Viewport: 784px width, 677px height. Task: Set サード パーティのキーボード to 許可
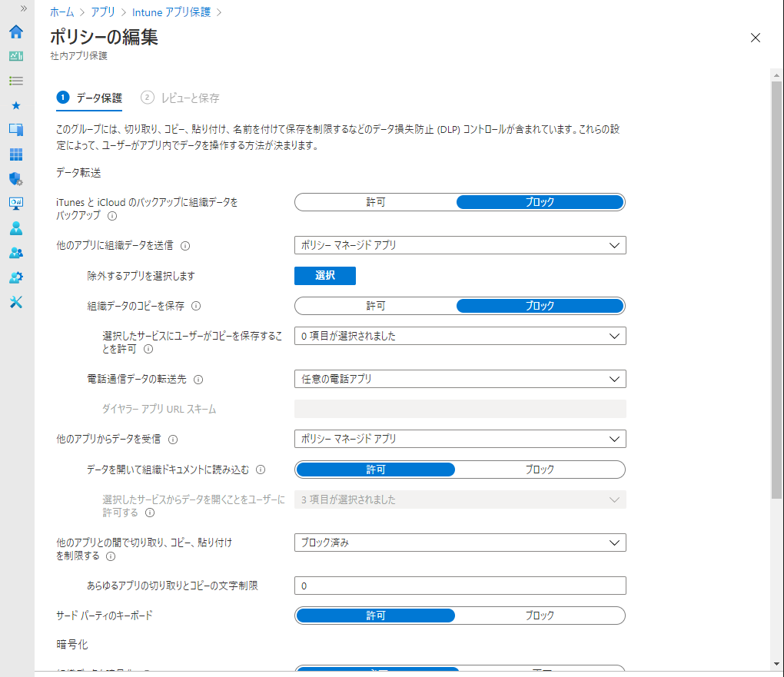[x=376, y=616]
